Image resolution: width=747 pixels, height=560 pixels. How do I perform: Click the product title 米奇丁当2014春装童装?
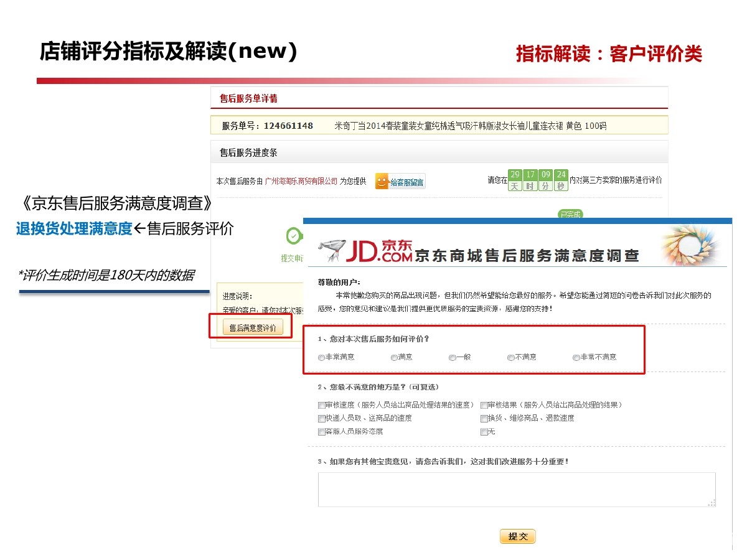click(x=471, y=126)
